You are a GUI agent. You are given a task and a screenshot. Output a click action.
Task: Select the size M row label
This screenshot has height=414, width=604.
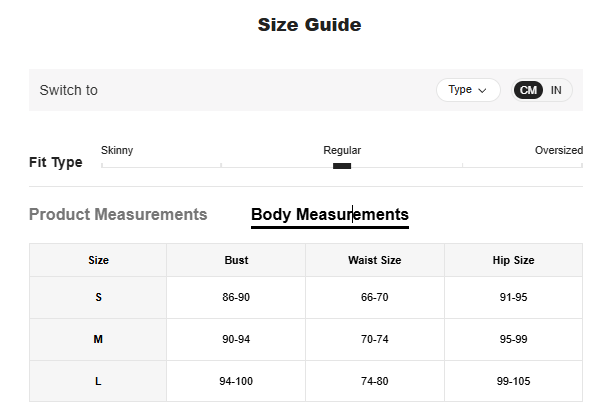pos(98,339)
